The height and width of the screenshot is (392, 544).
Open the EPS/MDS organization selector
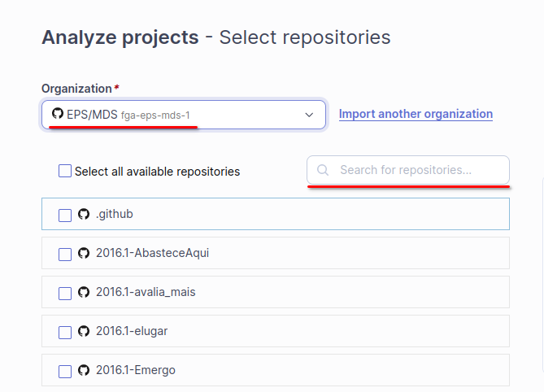pyautogui.click(x=183, y=115)
